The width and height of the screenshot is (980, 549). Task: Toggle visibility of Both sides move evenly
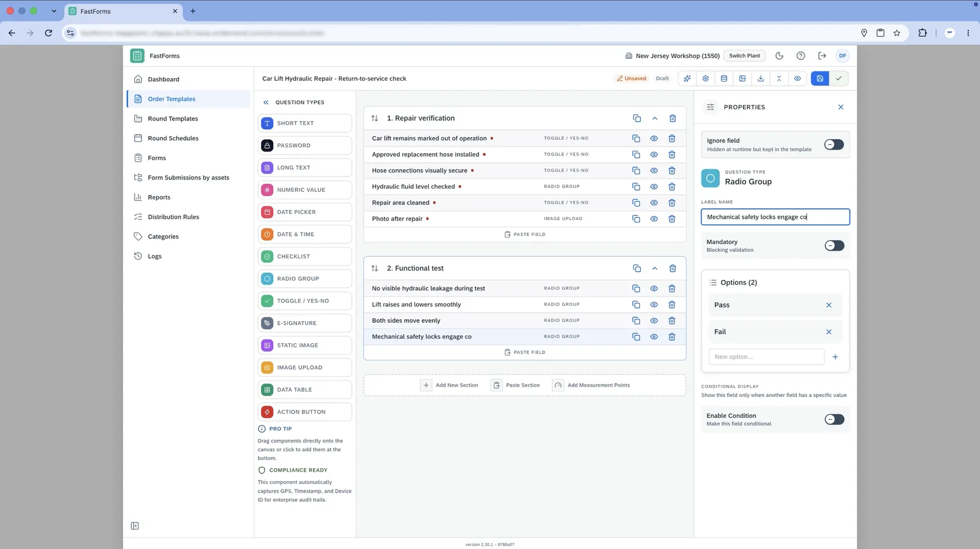click(x=654, y=321)
